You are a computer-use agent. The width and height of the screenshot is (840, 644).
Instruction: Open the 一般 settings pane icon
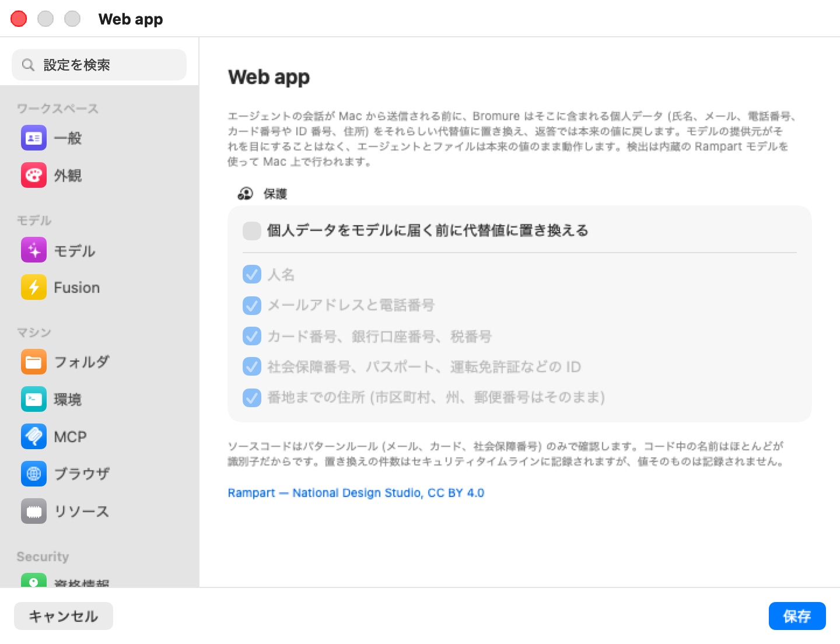coord(34,138)
